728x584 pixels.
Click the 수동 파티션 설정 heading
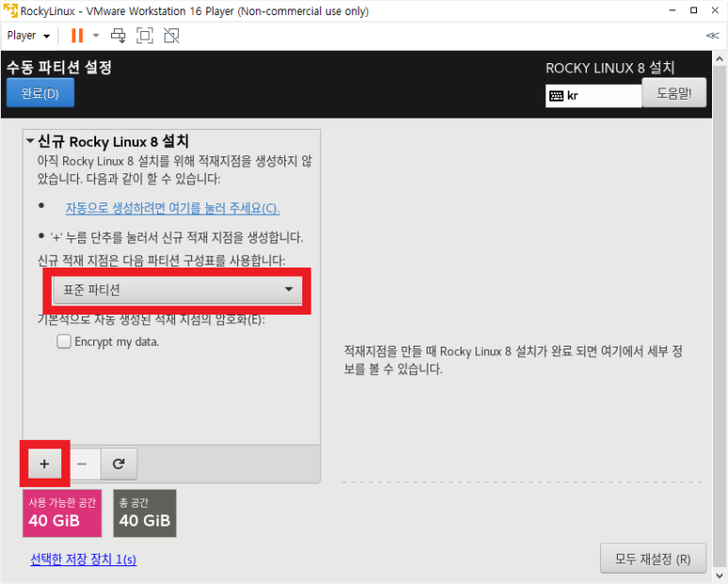pos(59,67)
